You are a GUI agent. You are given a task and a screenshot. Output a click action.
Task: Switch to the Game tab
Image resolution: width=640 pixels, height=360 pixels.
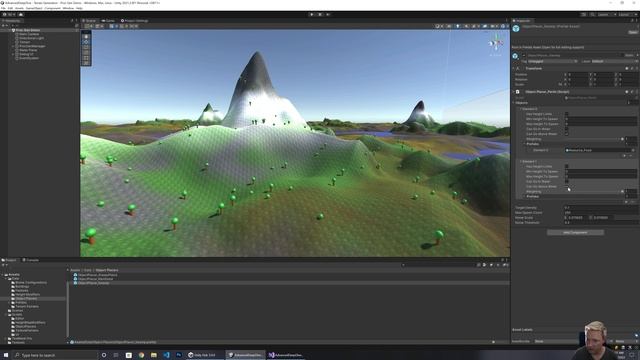[x=108, y=20]
